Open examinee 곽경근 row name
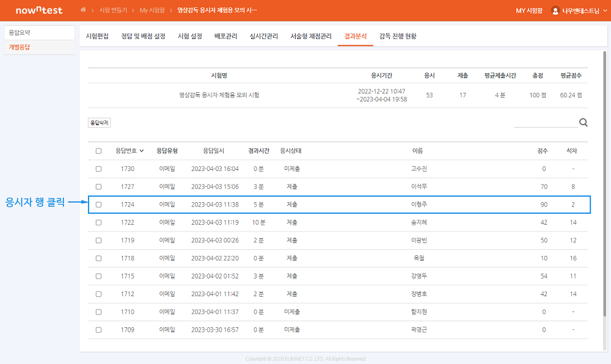The image size is (611, 364). click(419, 330)
